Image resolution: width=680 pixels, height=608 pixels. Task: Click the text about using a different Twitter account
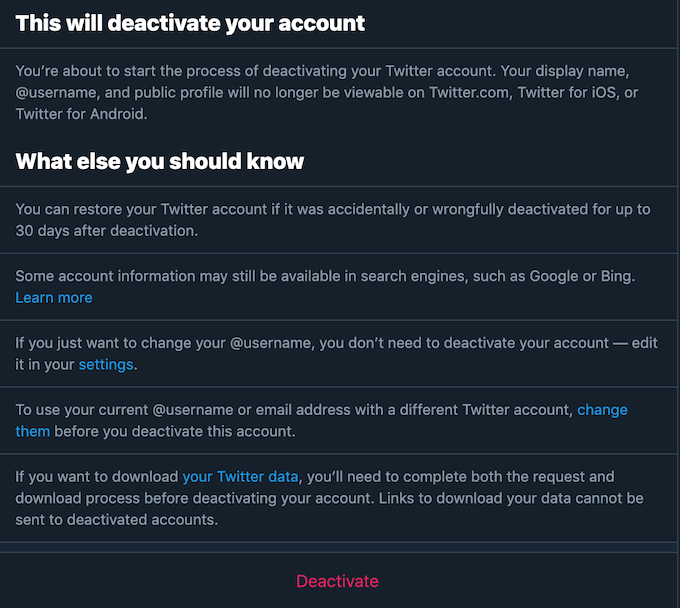(290, 410)
